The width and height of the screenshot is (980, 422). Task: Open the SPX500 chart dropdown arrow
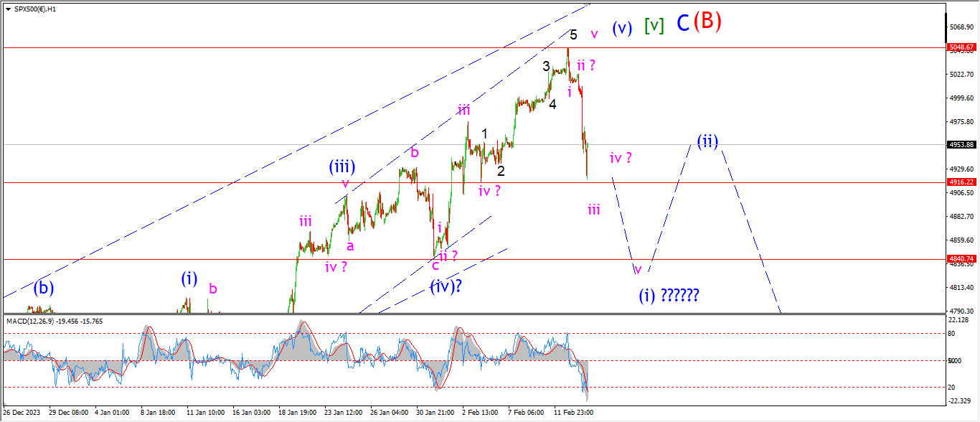(x=8, y=8)
